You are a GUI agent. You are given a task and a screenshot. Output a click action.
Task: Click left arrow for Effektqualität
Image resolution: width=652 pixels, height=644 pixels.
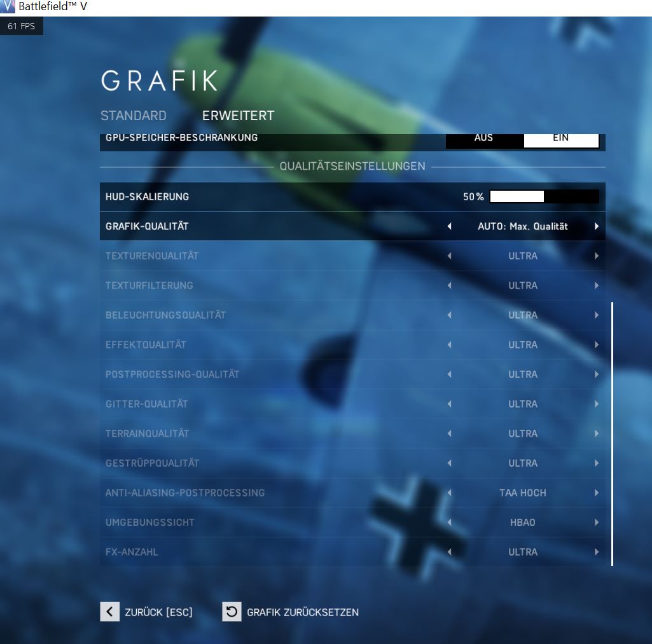click(x=449, y=345)
